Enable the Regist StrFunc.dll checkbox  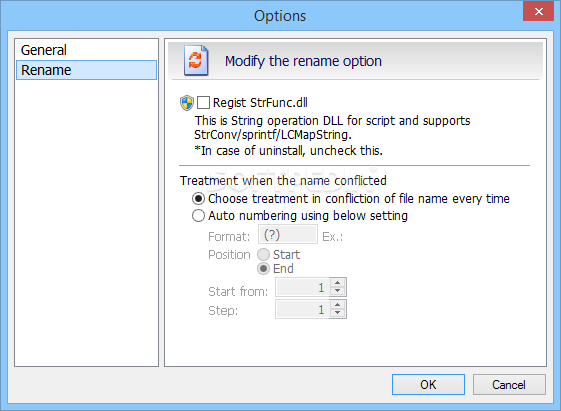204,103
